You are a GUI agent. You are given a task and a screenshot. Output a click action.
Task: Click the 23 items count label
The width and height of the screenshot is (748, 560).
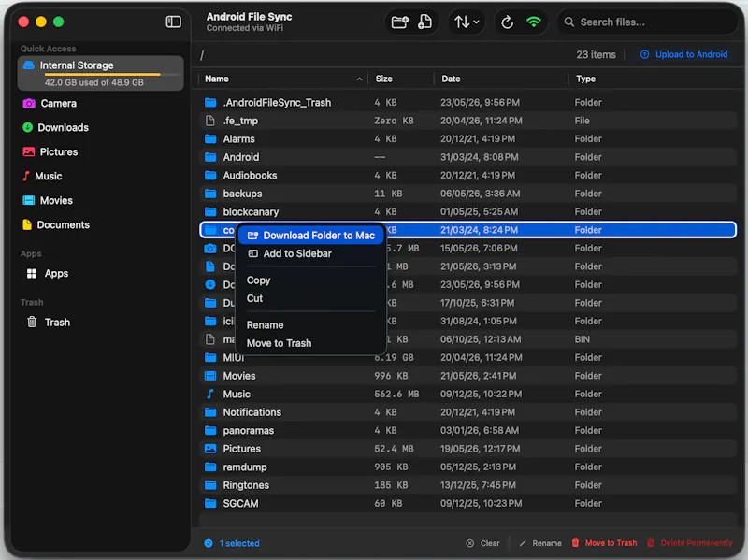(x=596, y=54)
